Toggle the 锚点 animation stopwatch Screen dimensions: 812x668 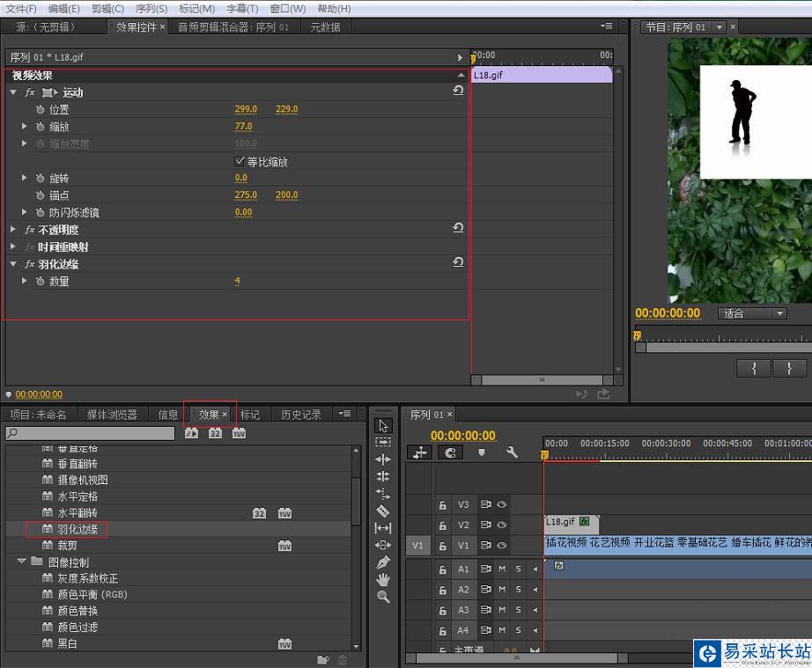[40, 195]
